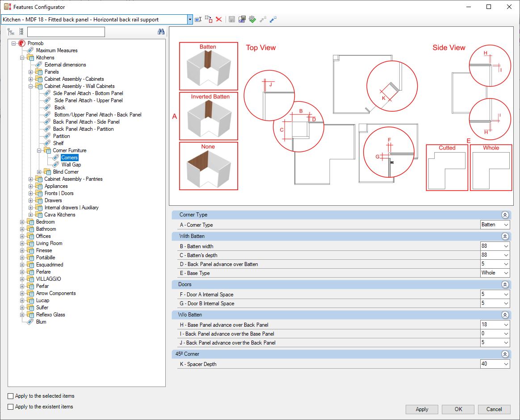Select Cava Kitchens in the tree
The image size is (520, 420).
tap(60, 215)
